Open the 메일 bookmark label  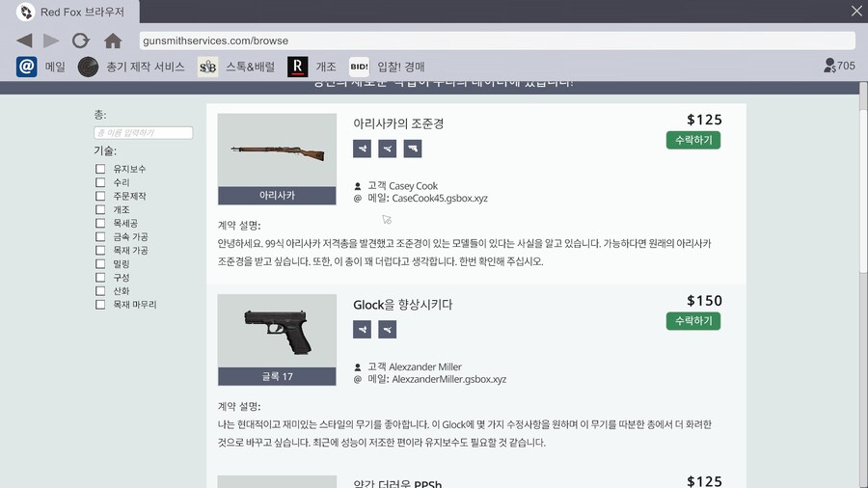click(x=55, y=67)
